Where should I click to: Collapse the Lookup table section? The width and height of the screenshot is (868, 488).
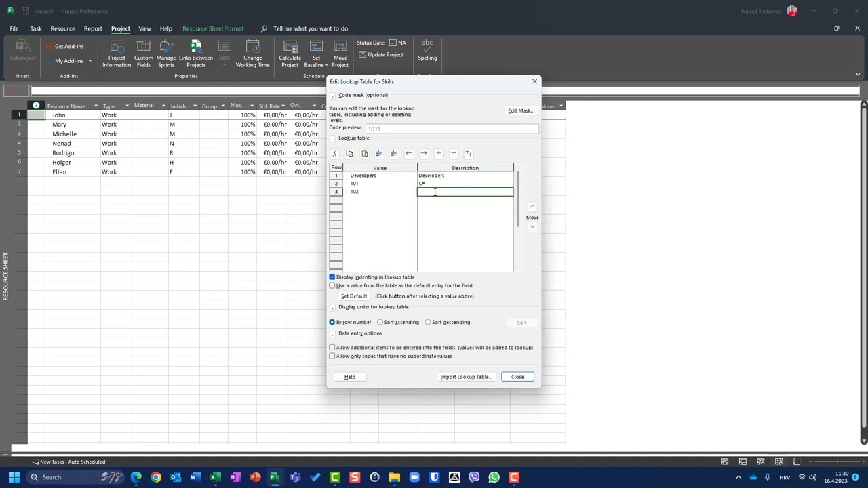click(x=332, y=138)
